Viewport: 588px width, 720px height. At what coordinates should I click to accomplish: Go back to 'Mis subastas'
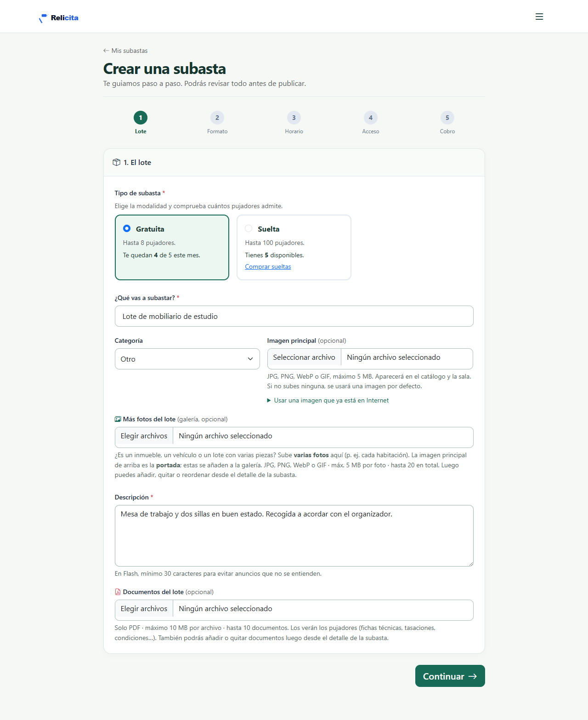tap(125, 51)
